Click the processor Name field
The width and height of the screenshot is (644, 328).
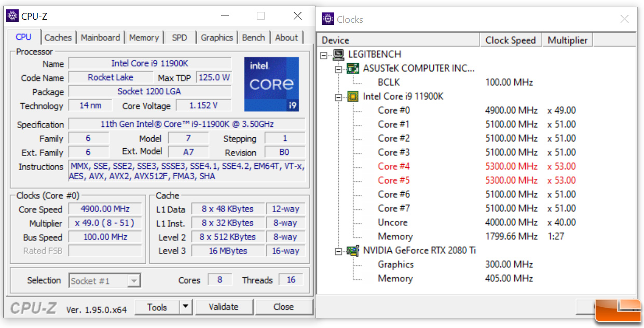(x=150, y=63)
